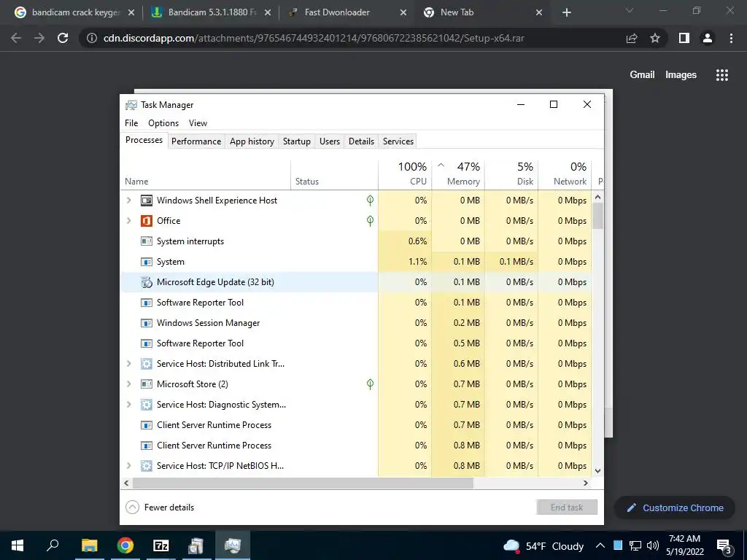Screen dimensions: 747x560
Task: Click Customize Chrome button
Action: (x=675, y=508)
